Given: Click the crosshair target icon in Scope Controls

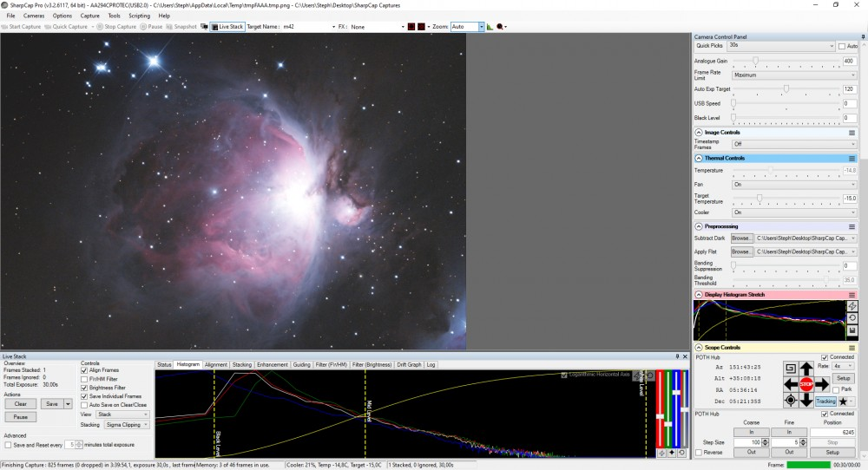Looking at the screenshot, I should [x=791, y=401].
